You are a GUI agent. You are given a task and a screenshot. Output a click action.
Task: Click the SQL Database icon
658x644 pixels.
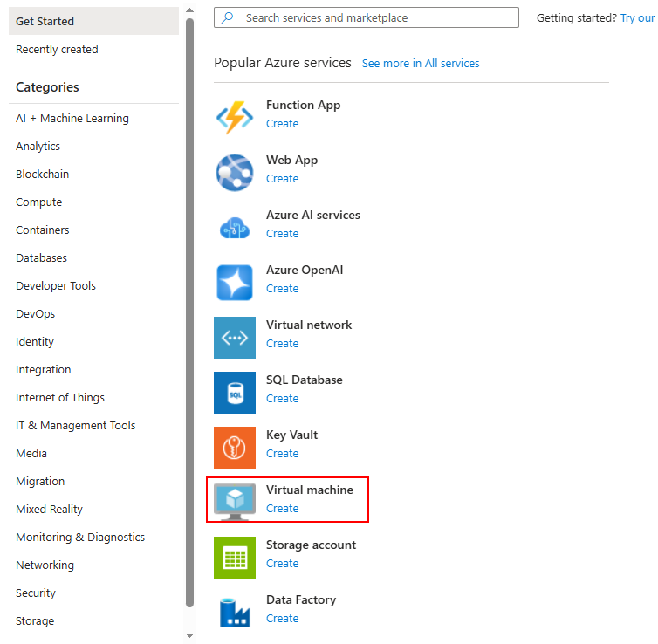(x=235, y=393)
